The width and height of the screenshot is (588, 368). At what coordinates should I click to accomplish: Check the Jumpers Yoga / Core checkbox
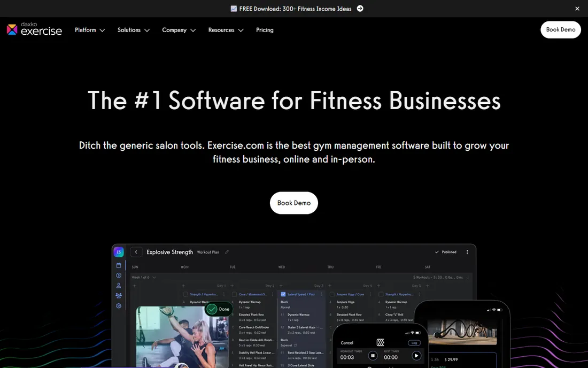click(x=332, y=295)
